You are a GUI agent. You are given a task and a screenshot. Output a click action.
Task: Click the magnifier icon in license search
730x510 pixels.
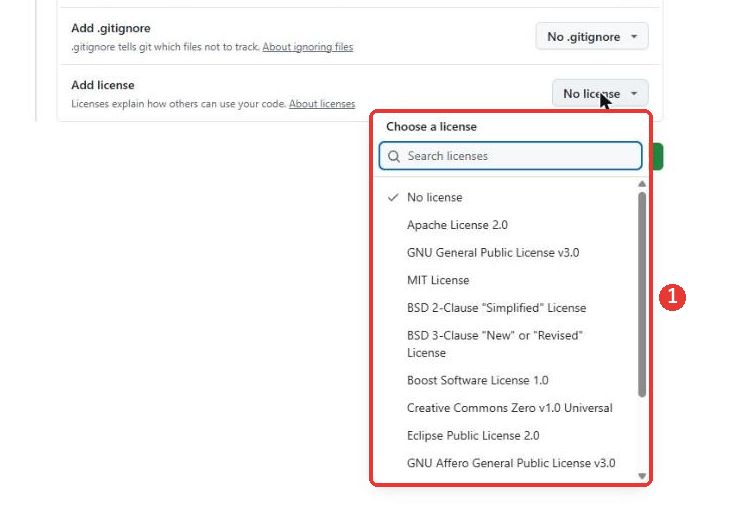point(394,156)
